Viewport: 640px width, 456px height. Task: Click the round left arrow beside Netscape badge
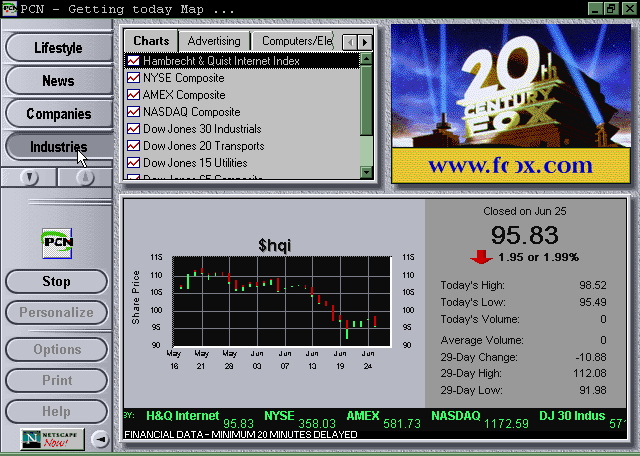coord(99,438)
